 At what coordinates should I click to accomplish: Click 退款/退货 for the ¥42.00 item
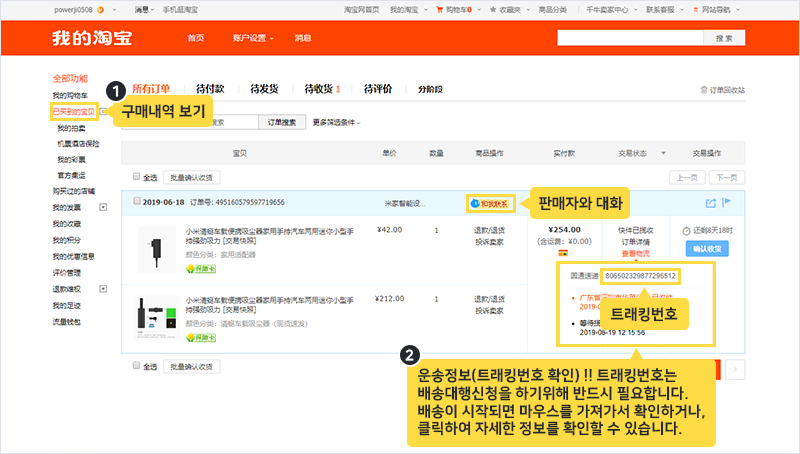(490, 230)
